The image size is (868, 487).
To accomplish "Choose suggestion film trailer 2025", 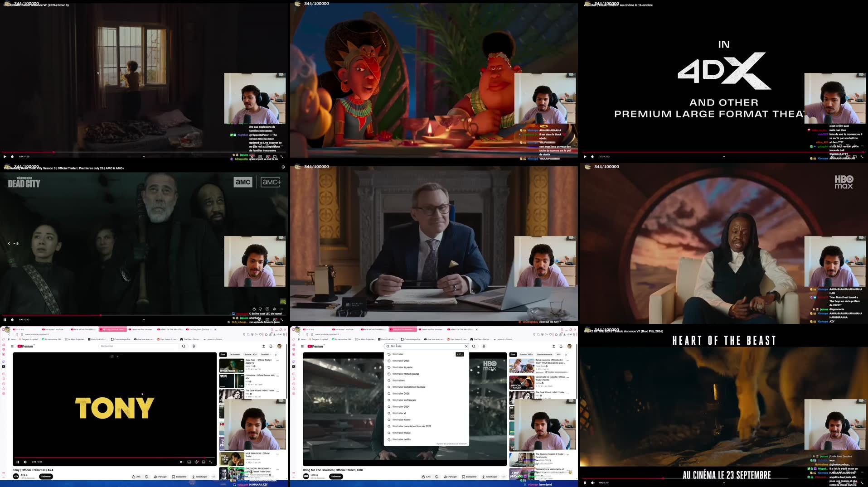I will click(x=426, y=361).
